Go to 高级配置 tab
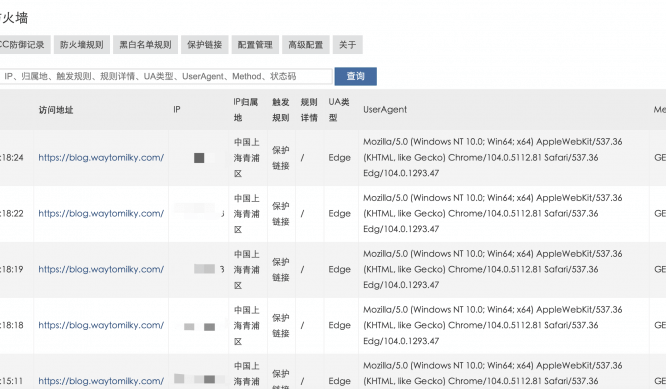666x389 pixels. (306, 45)
